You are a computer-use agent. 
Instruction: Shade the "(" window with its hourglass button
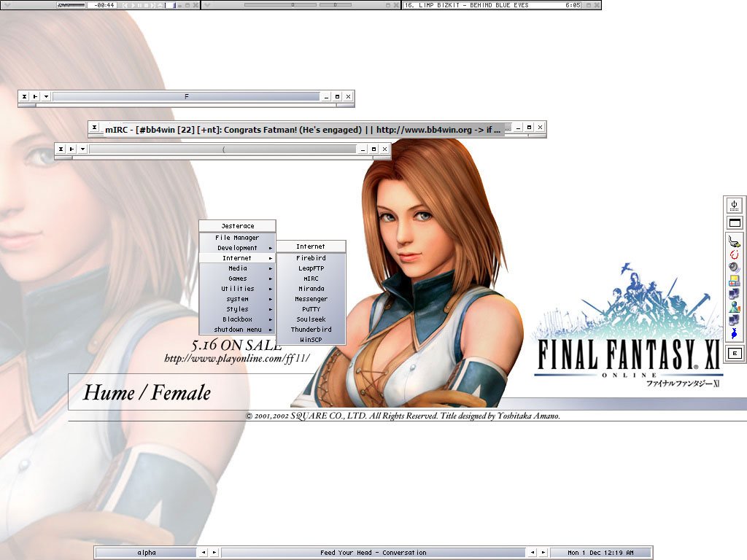(x=61, y=149)
